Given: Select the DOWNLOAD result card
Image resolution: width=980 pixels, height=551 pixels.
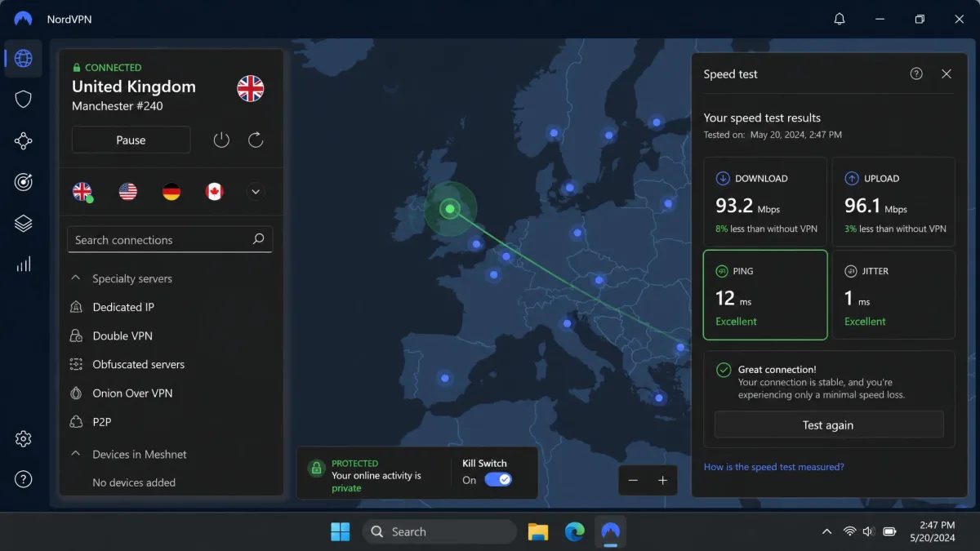Looking at the screenshot, I should (x=765, y=202).
